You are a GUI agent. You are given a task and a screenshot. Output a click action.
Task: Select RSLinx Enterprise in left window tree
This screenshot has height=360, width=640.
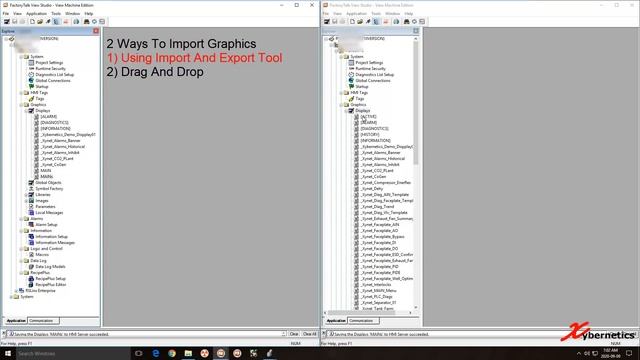pos(40,291)
